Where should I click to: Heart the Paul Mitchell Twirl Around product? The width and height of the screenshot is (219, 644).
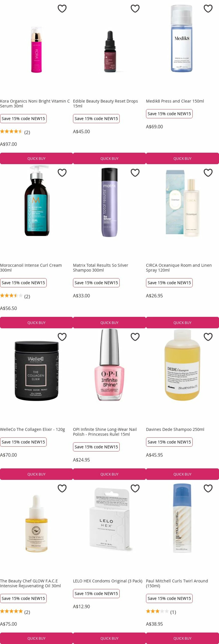point(208,488)
